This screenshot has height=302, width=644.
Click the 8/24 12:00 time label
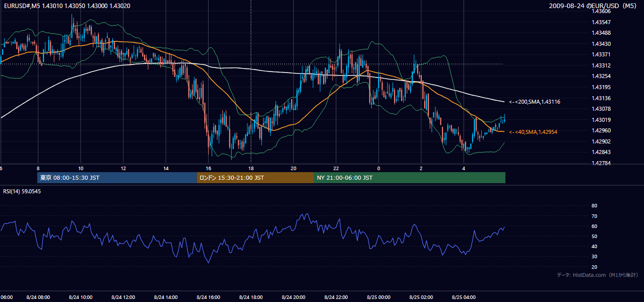(123, 297)
